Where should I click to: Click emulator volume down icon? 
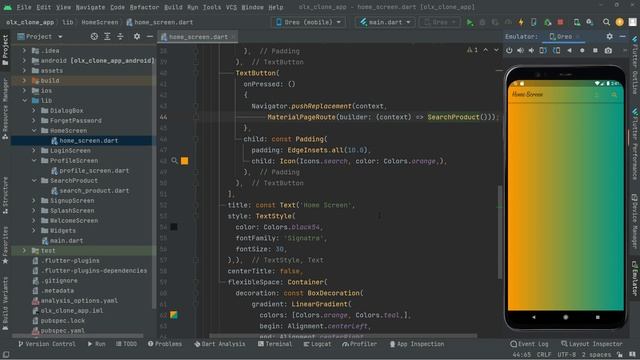point(531,51)
